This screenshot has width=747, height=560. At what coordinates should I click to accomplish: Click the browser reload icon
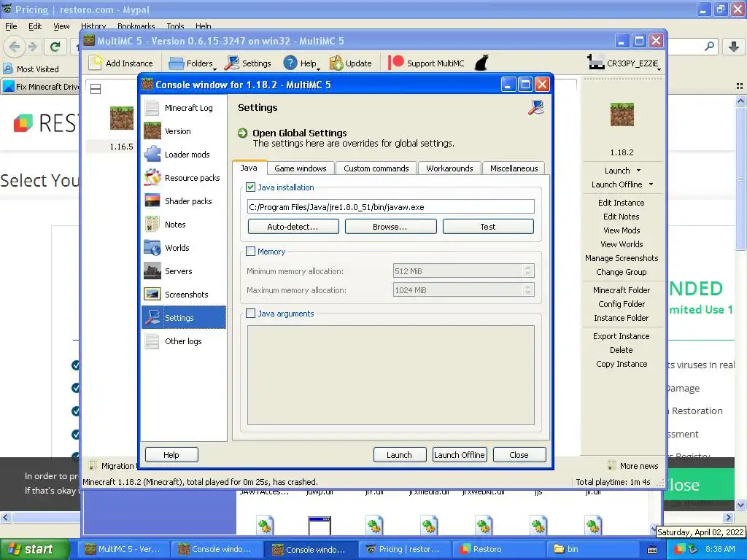click(x=55, y=46)
